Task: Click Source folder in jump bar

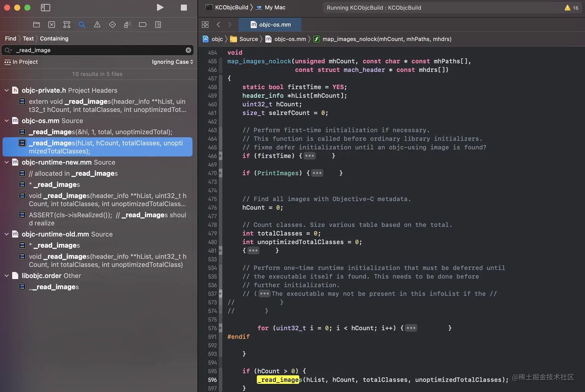Action: pos(244,39)
